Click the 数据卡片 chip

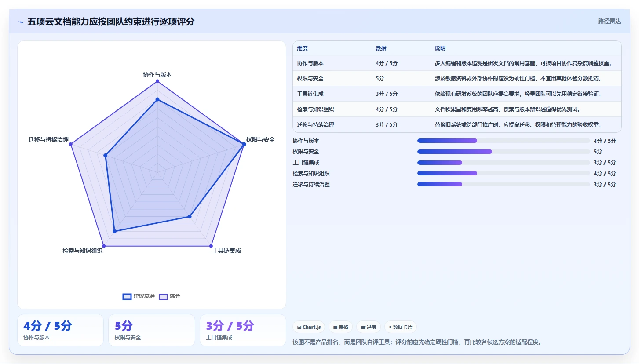click(x=400, y=327)
